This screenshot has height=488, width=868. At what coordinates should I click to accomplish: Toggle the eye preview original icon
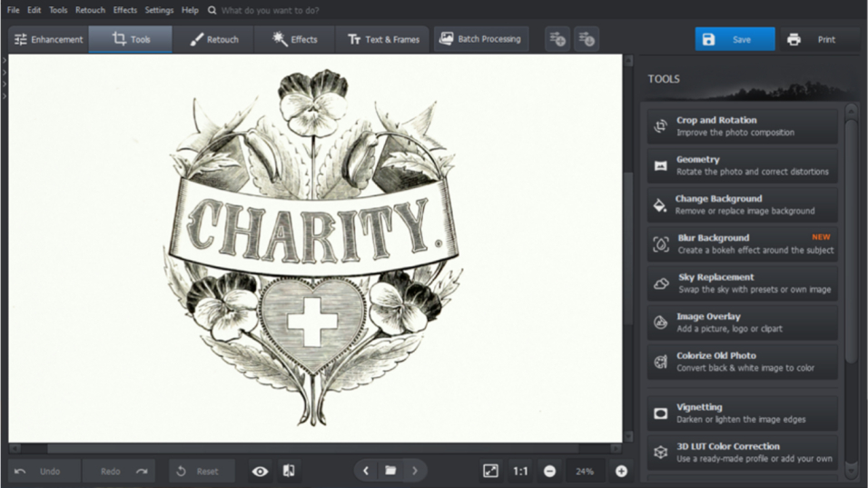point(261,471)
